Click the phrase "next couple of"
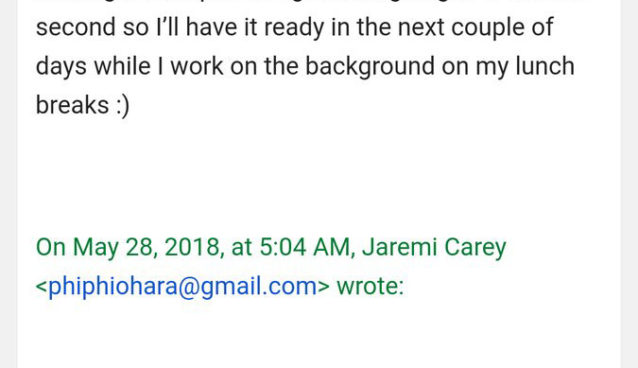This screenshot has height=368, width=638. 475,27
